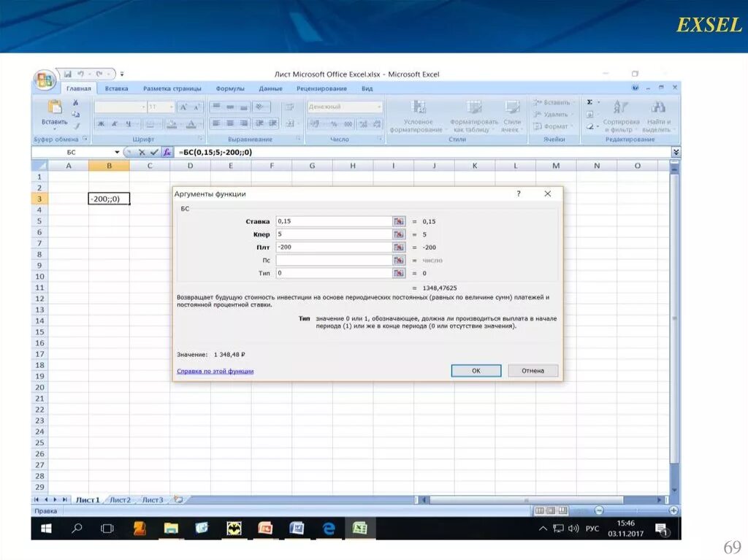Screen dimensions: 748x560
Task: Dismiss dialog with Отмена button
Action: 533,371
